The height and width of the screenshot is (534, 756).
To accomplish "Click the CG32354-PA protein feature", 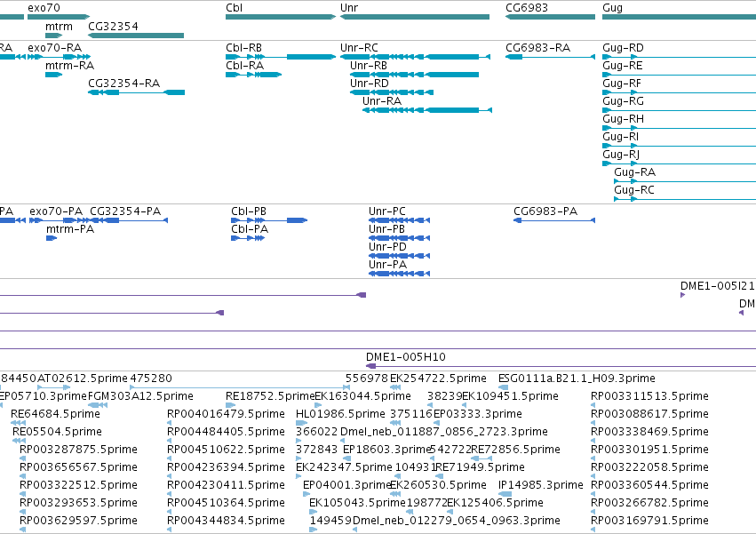I will tap(129, 220).
